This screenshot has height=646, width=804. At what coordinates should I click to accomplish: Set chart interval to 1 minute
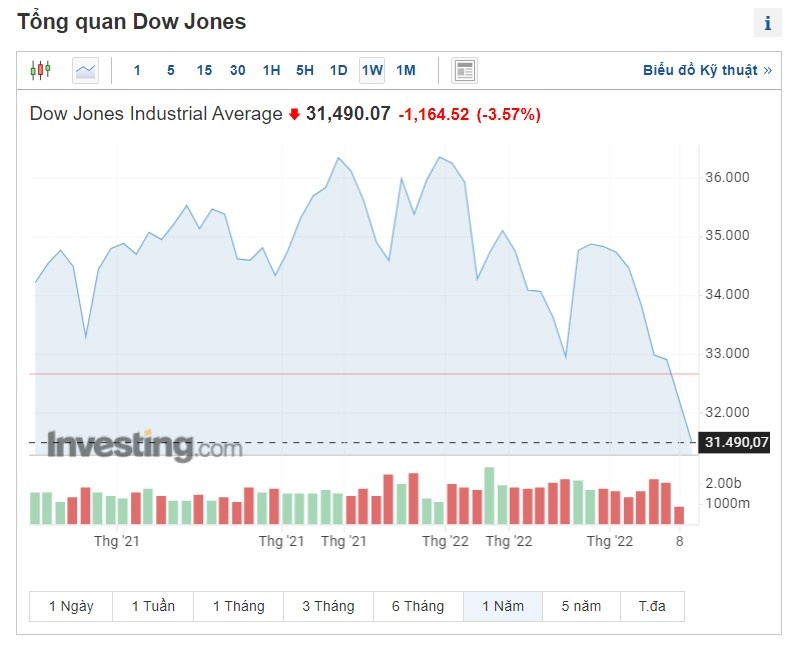pyautogui.click(x=137, y=70)
